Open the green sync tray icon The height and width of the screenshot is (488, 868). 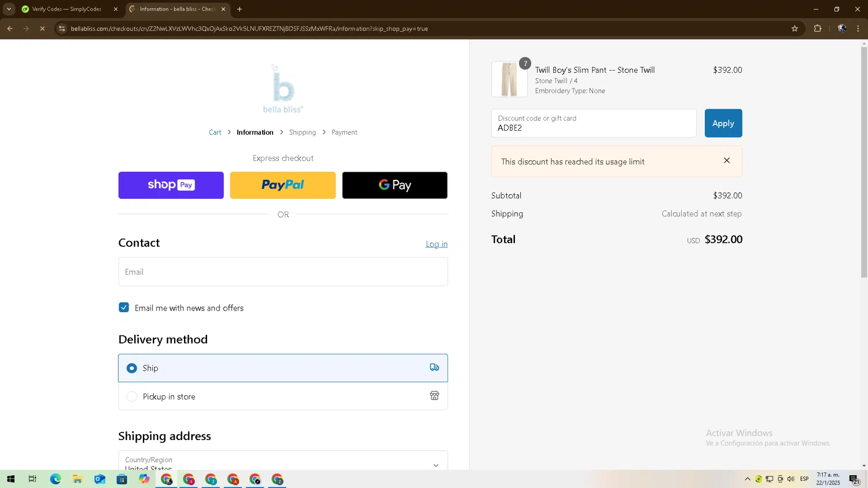(759, 479)
